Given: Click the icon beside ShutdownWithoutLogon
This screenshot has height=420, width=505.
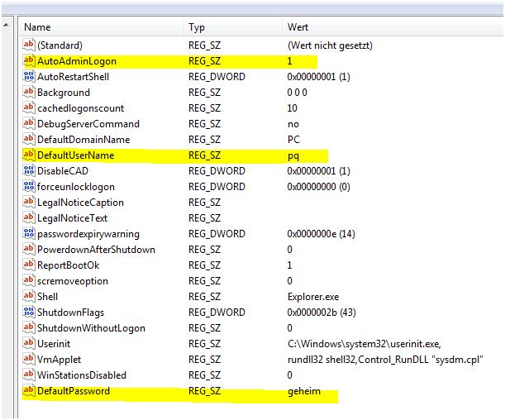Looking at the screenshot, I should coord(28,327).
